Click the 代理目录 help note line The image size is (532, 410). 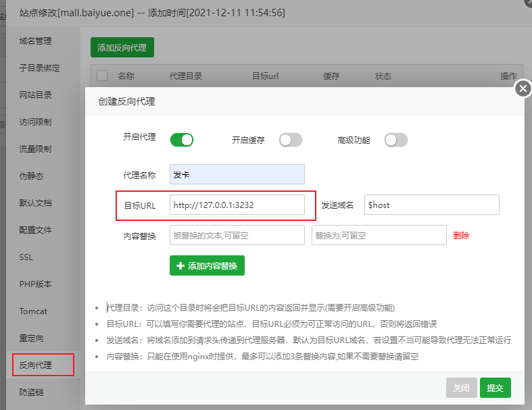pyautogui.click(x=251, y=307)
